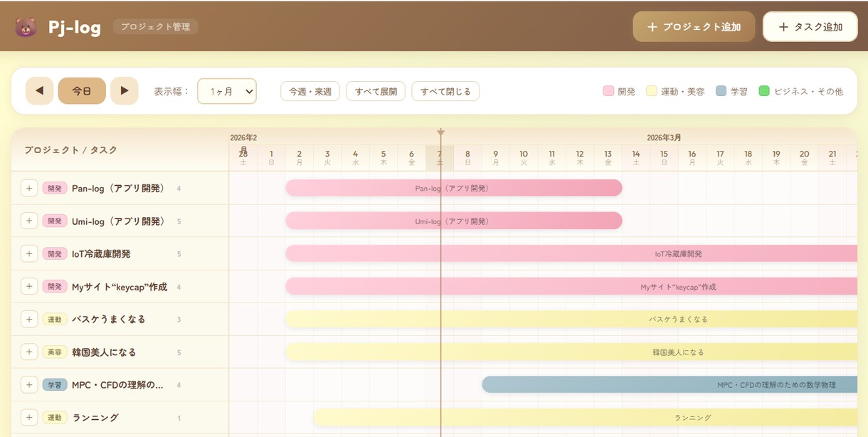Add a task with タスク追加
The image size is (868, 437).
[810, 27]
